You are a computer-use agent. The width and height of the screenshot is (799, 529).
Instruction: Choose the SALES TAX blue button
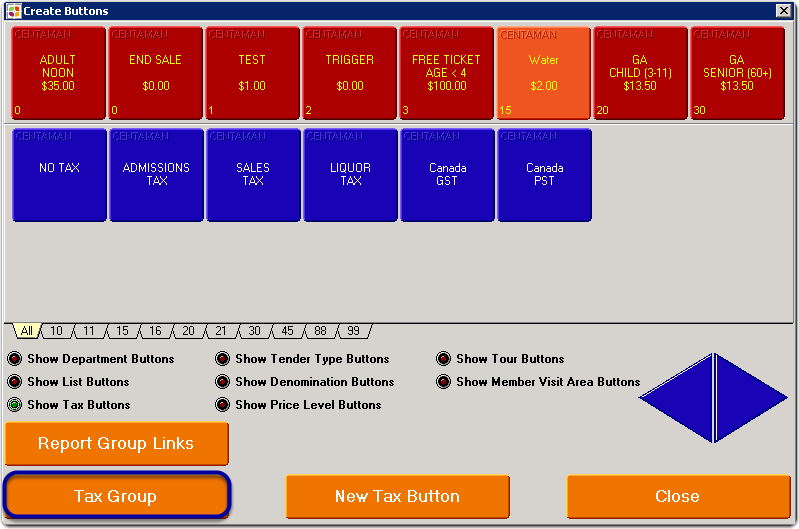point(253,175)
